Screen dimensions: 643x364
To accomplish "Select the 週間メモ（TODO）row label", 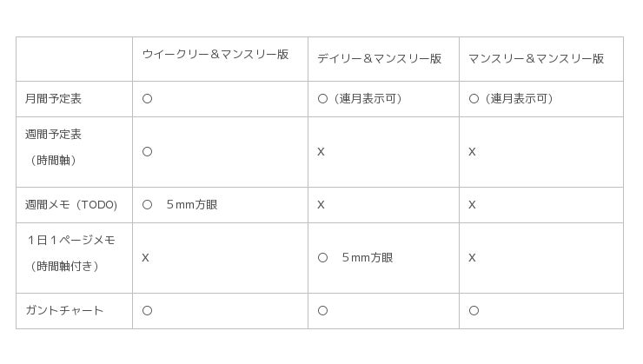I will pos(71,205).
